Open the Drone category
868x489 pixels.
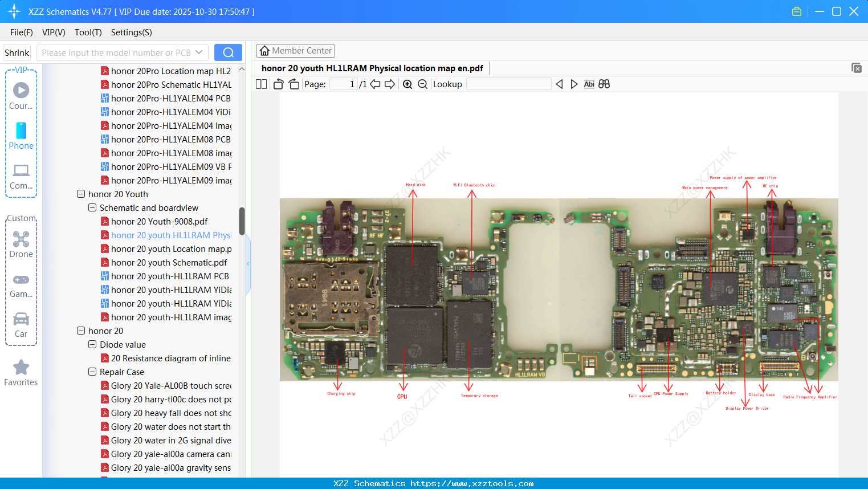[x=21, y=244]
